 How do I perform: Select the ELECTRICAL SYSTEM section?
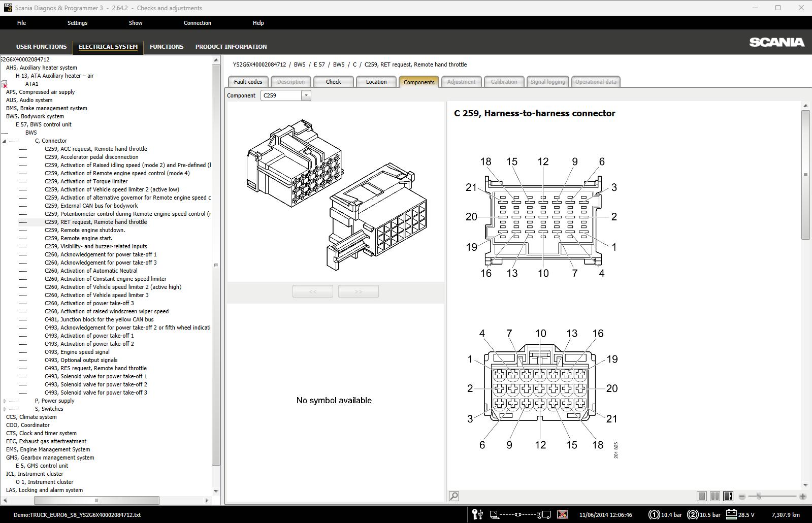click(108, 47)
